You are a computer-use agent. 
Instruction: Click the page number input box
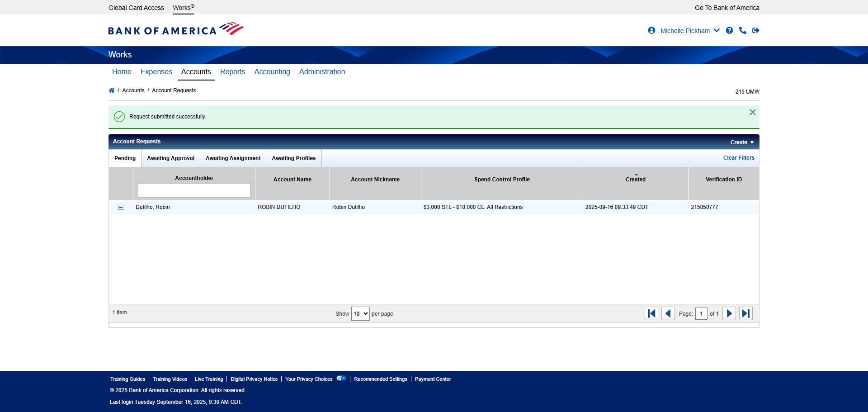[x=701, y=313]
